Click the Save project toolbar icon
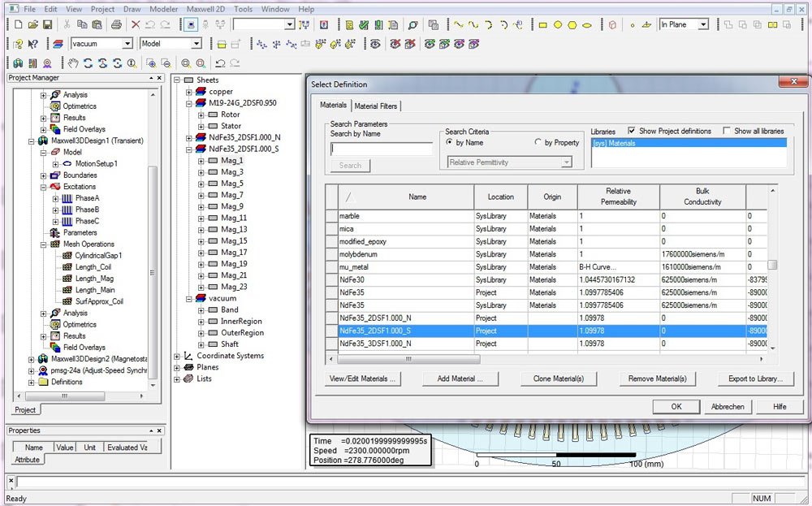Screen dimensions: 812x506 (48, 25)
